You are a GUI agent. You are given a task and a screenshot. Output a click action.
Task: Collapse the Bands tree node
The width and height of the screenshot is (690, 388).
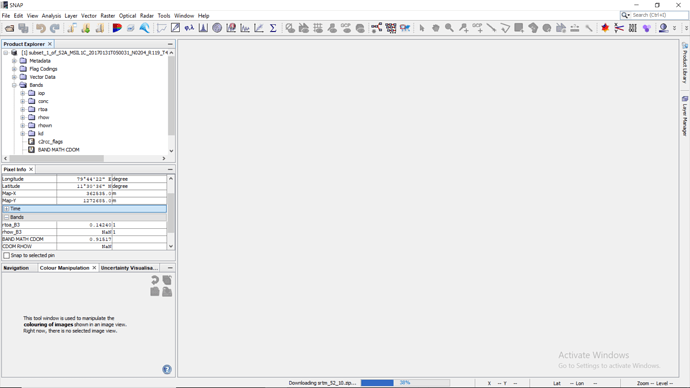[x=14, y=85]
